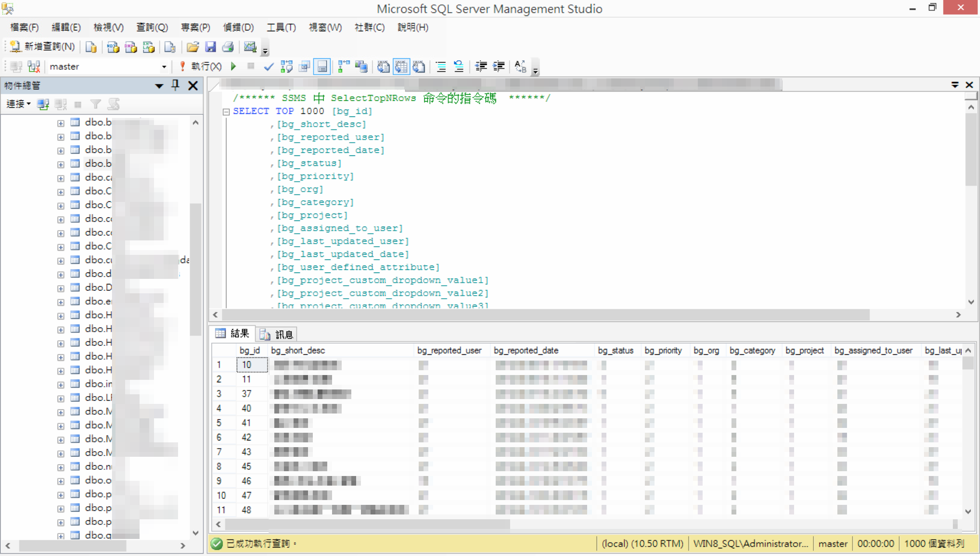This screenshot has height=556, width=980.
Task: Select the bg_id cell with value 10
Action: [252, 365]
